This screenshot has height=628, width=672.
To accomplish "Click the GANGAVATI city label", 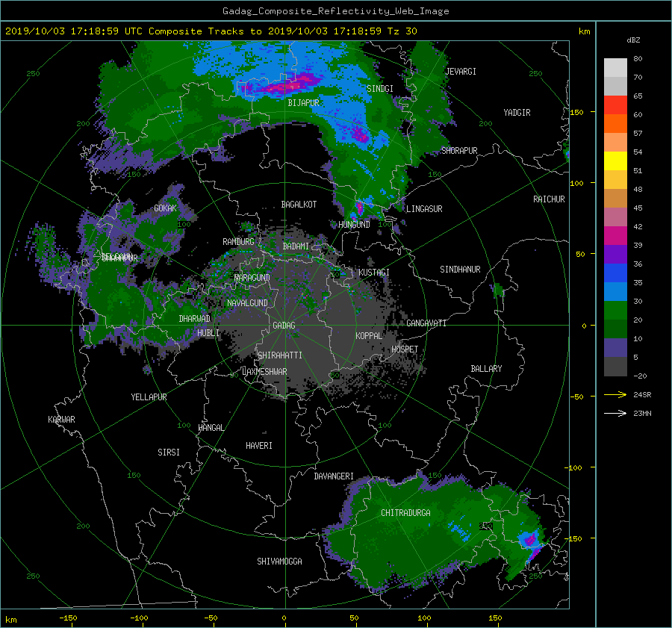I will point(426,323).
